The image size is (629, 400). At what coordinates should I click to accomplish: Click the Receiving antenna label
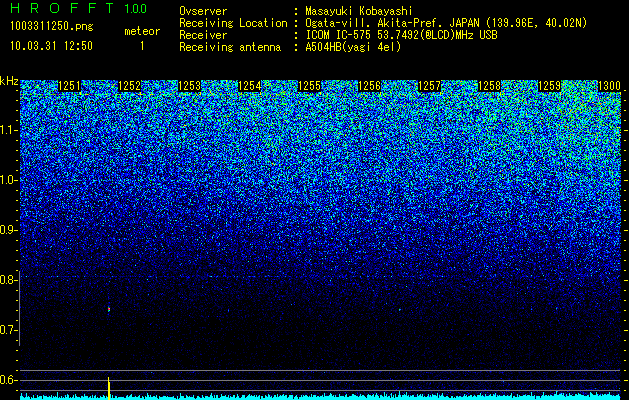pos(230,47)
